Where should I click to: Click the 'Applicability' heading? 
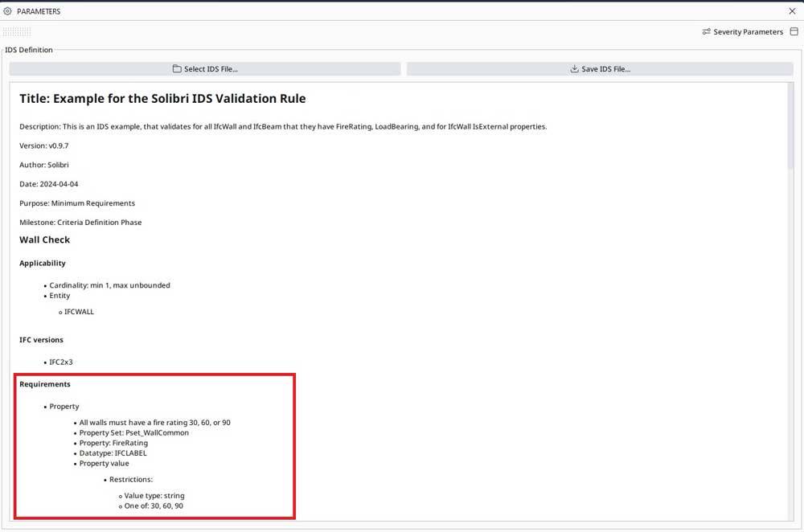43,264
